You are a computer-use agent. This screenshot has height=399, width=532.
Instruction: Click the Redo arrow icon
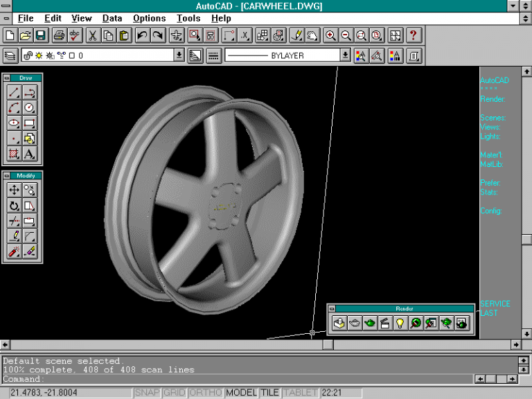tap(158, 35)
